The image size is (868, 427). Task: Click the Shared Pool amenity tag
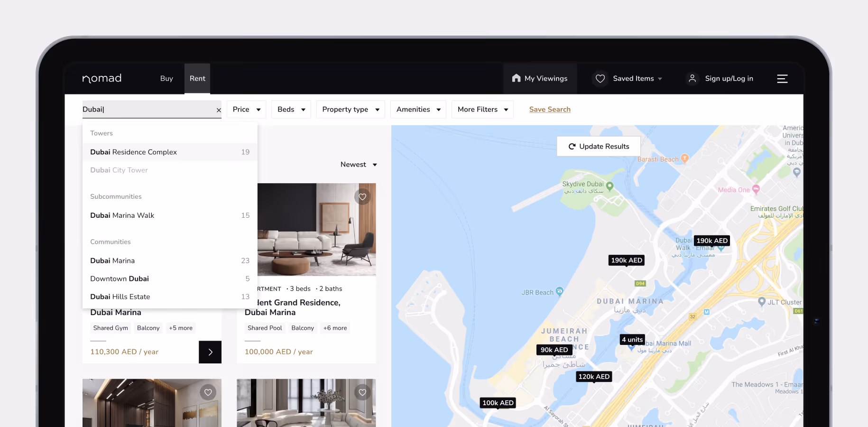(265, 328)
